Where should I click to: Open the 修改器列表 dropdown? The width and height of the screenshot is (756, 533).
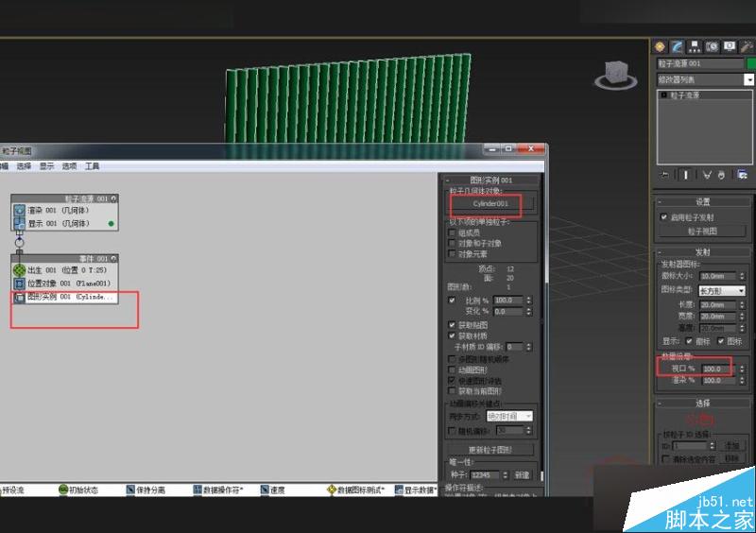[705, 79]
